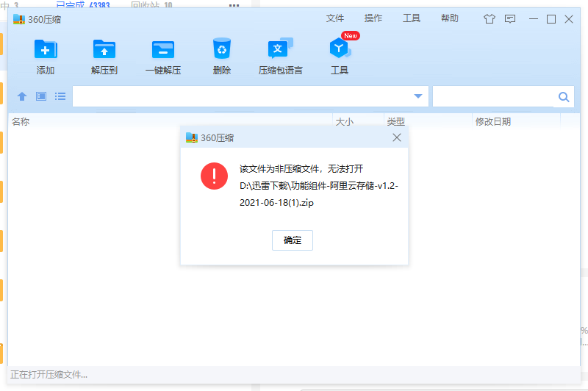588x391 pixels.
Task: Open the feedback message icon in title bar
Action: [x=510, y=19]
